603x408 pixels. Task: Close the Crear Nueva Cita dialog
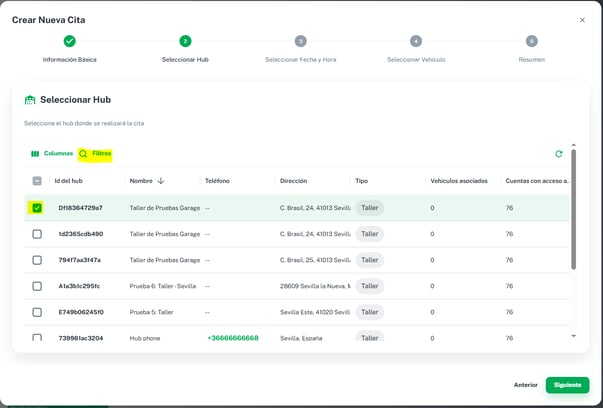582,20
